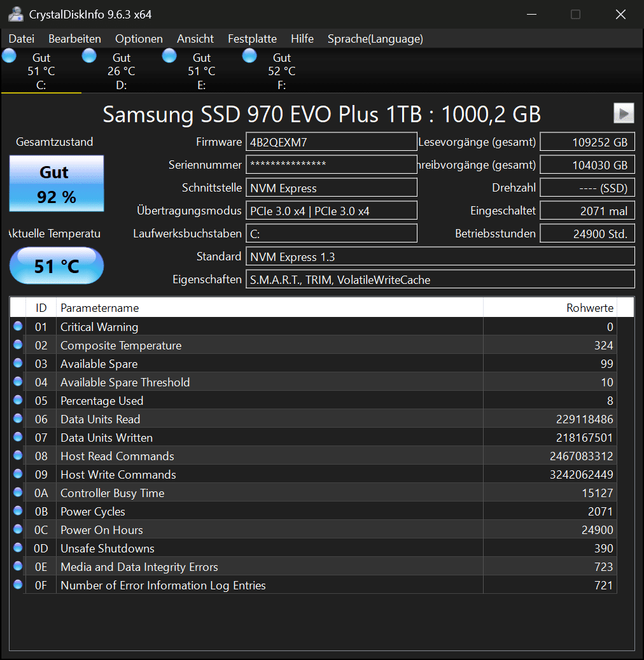Click status dot of Unsafe Shutdowns row
The height and width of the screenshot is (660, 644).
tap(18, 547)
